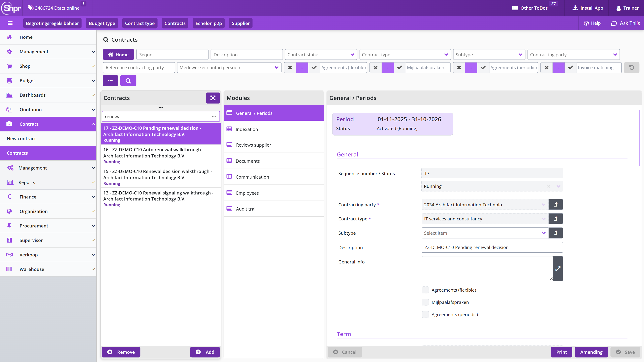Open Trainer user profile
The width and height of the screenshot is (644, 362).
pos(627,8)
